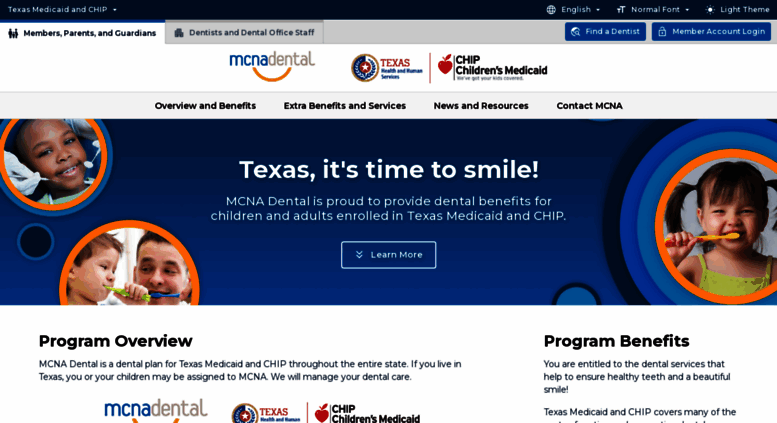Open Contact MCNA menu

point(589,106)
